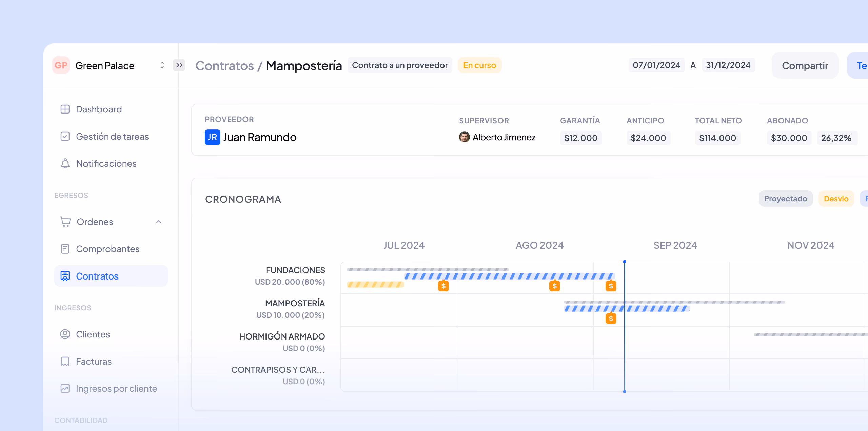Open Dashboard from sidebar

click(x=99, y=109)
